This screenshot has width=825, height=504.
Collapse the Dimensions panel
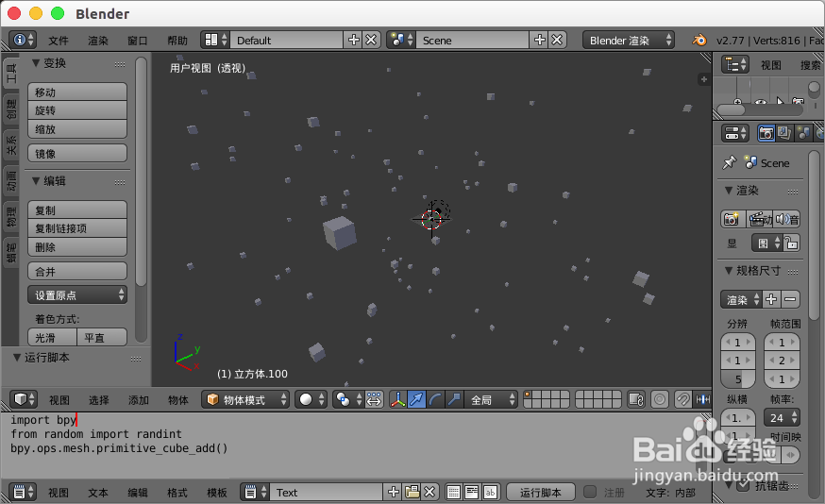pyautogui.click(x=729, y=271)
